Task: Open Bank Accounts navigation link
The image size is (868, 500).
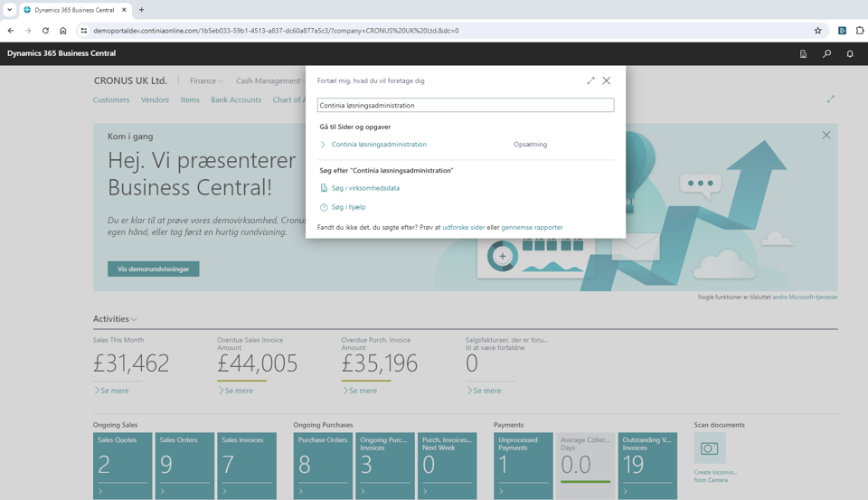Action: point(236,99)
